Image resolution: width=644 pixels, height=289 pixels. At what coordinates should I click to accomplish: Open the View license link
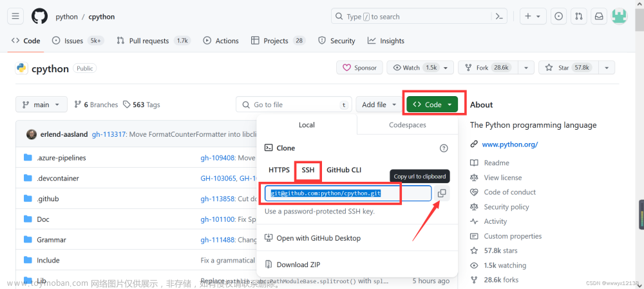coord(503,177)
